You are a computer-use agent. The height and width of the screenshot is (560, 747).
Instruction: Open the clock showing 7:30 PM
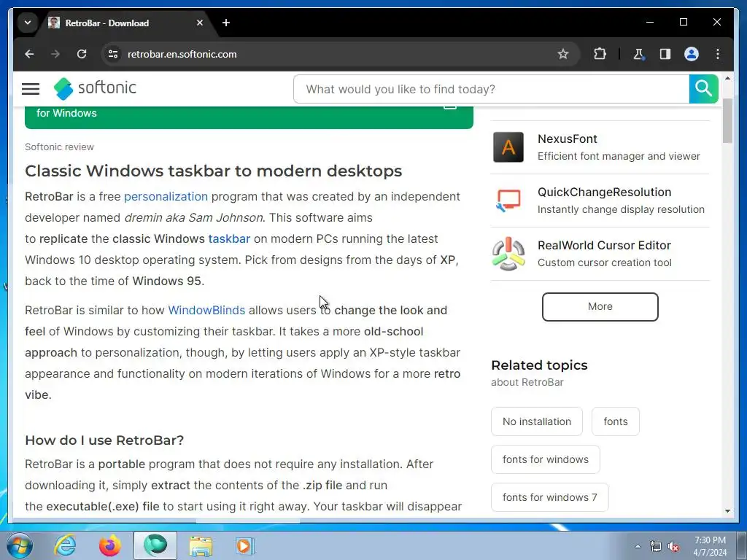(710, 546)
